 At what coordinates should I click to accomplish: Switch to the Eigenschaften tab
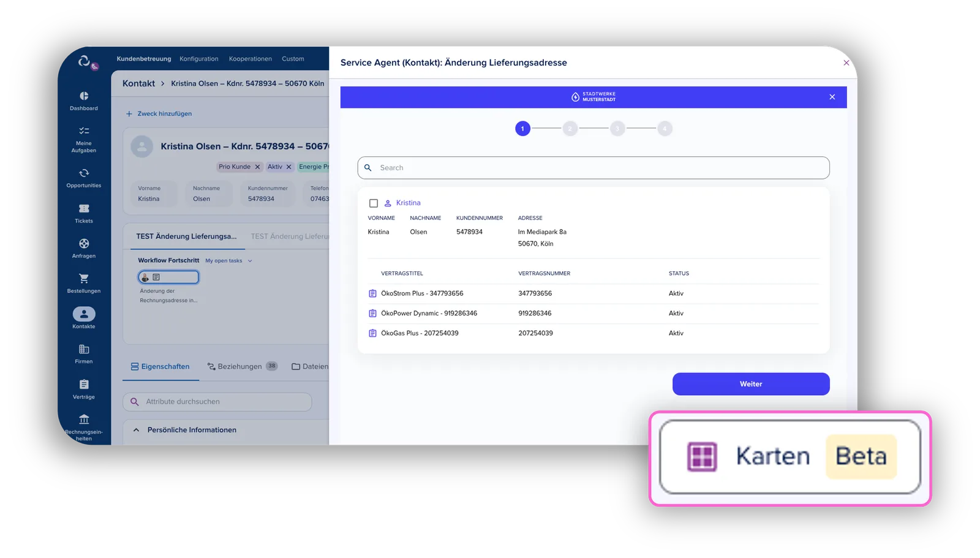coord(160,366)
